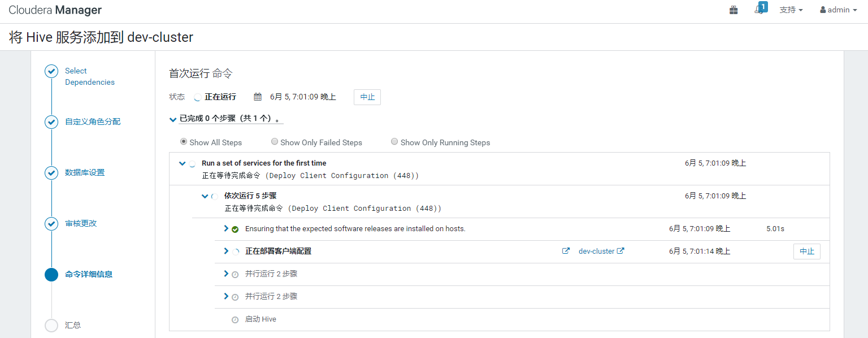Expand the Ensuring software releases step
The height and width of the screenshot is (338, 868).
pyautogui.click(x=227, y=228)
